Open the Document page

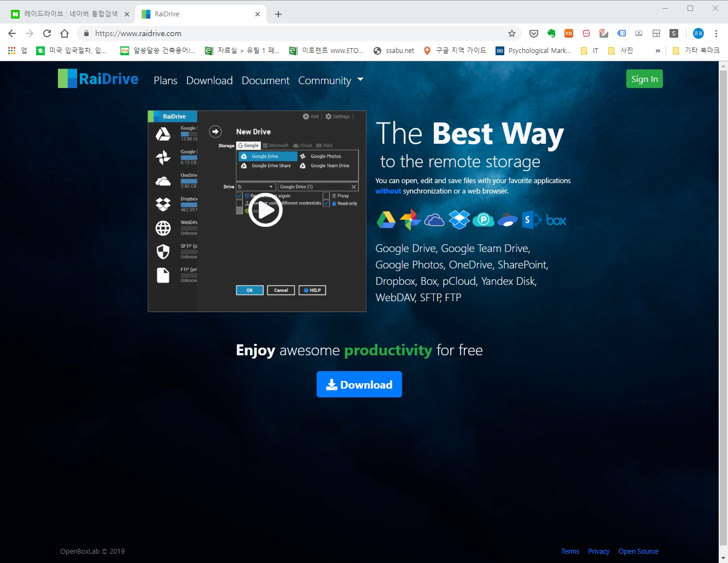tap(265, 80)
